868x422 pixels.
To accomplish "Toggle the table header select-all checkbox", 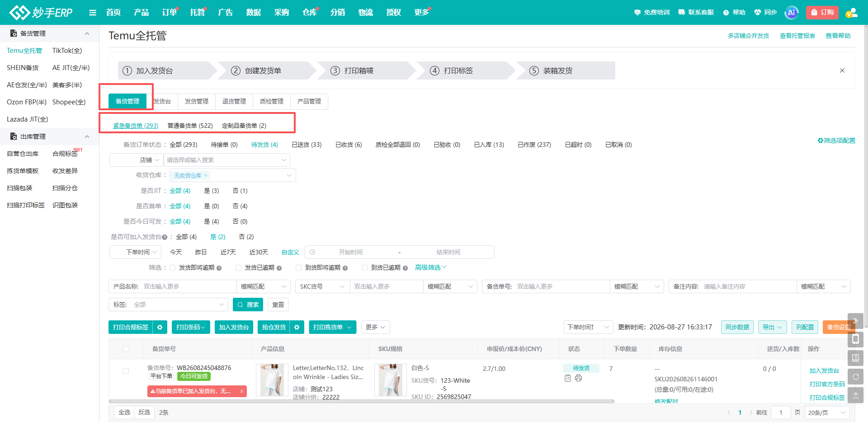I will (x=126, y=349).
